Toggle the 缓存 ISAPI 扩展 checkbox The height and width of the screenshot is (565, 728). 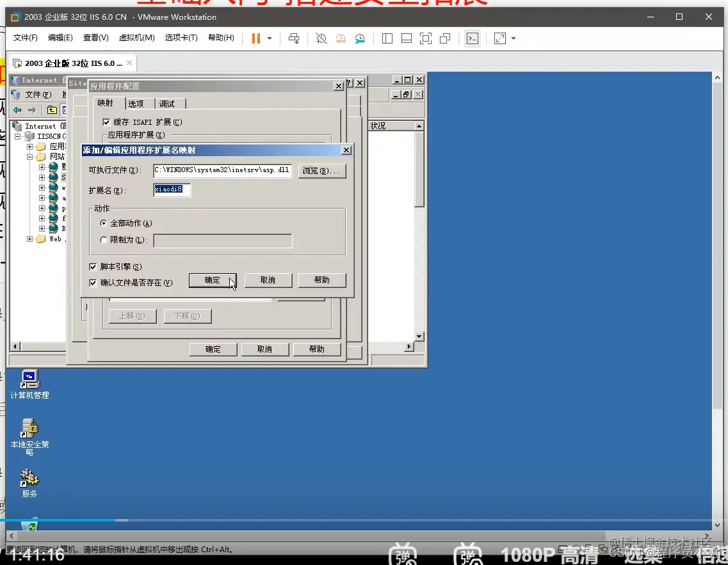pyautogui.click(x=107, y=122)
